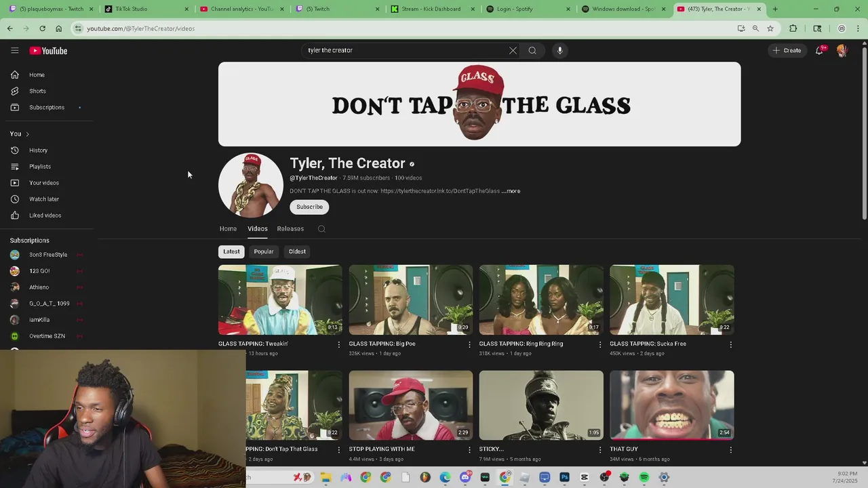Switch to Stream - Kick Dashboard tab
868x488 pixels.
432,9
